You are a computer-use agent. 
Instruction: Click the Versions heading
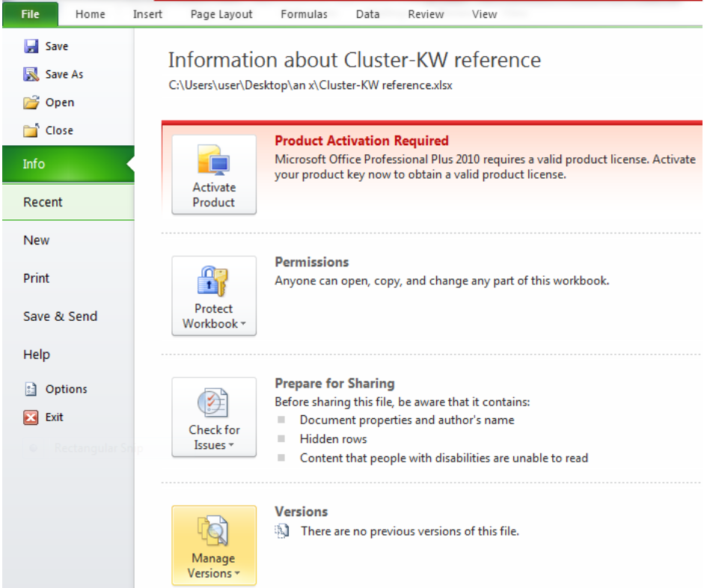point(302,512)
